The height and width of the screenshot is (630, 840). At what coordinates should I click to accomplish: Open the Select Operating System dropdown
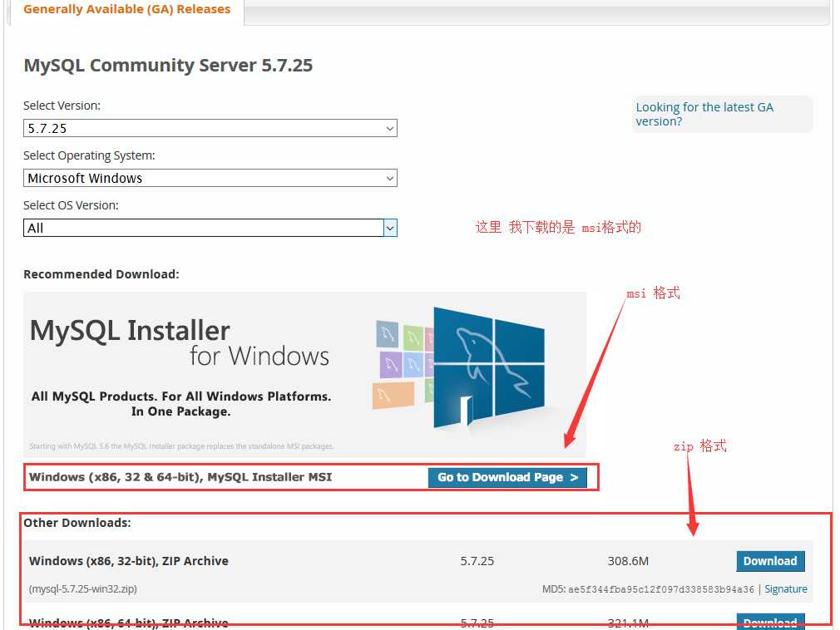[210, 178]
